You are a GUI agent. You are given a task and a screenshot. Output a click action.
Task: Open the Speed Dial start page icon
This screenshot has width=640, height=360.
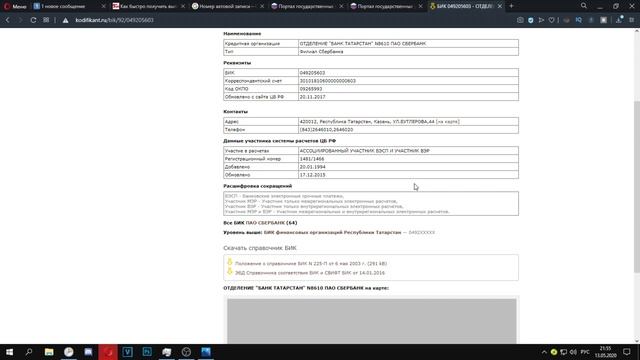click(46, 20)
